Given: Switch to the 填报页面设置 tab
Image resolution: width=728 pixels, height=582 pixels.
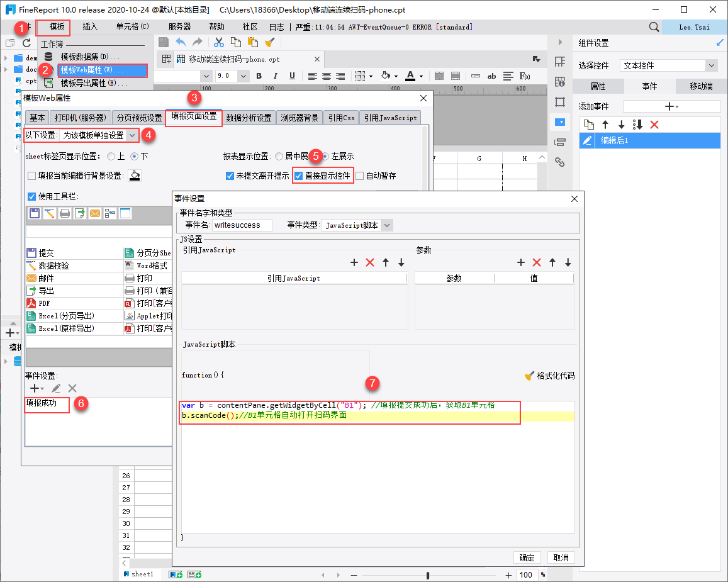Looking at the screenshot, I should [194, 116].
